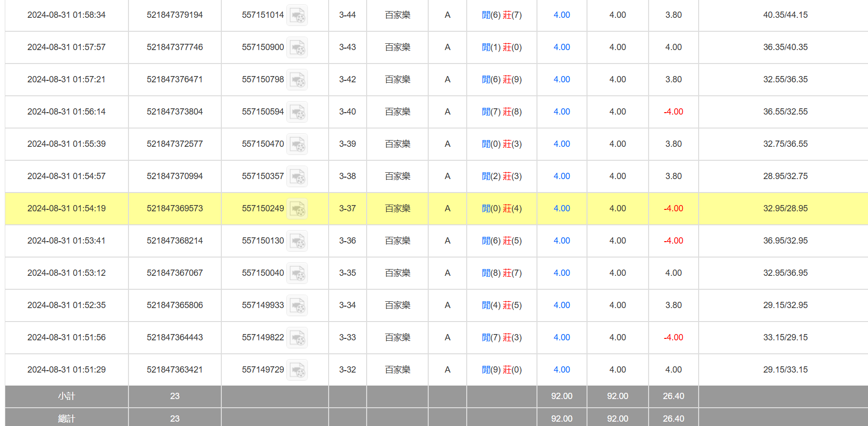The image size is (868, 426).
Task: Click result 閒(7) 莊(8) in row 3-40
Action: coord(501,112)
